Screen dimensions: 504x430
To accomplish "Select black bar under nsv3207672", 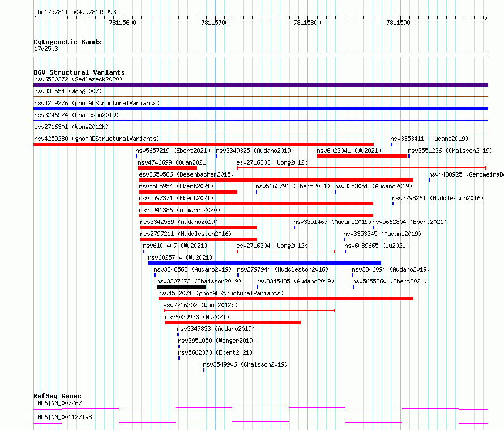I will (181, 287).
